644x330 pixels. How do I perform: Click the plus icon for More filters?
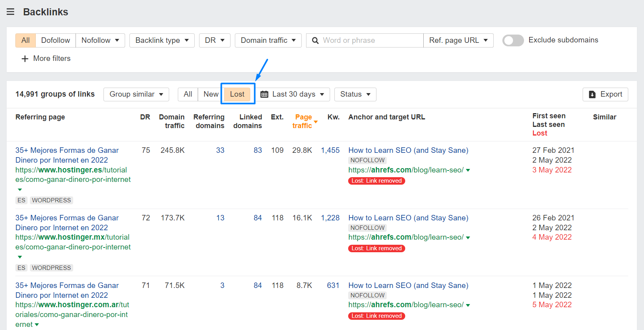click(x=25, y=59)
